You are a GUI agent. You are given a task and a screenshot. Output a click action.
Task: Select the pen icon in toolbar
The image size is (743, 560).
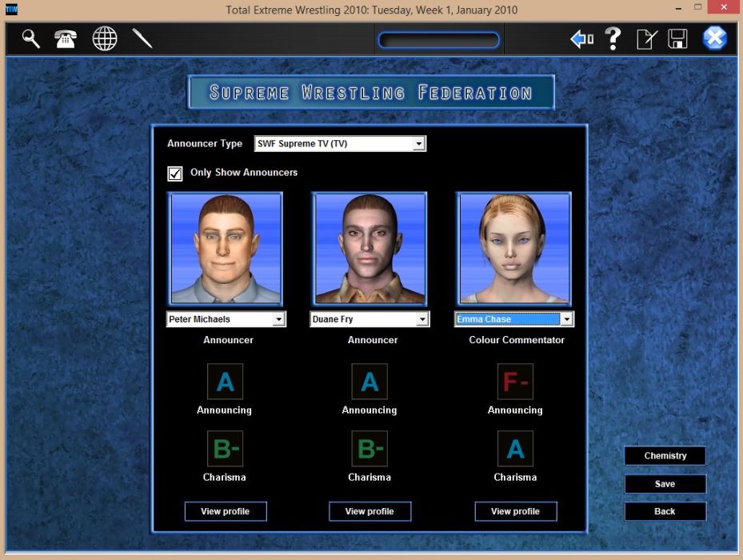142,38
